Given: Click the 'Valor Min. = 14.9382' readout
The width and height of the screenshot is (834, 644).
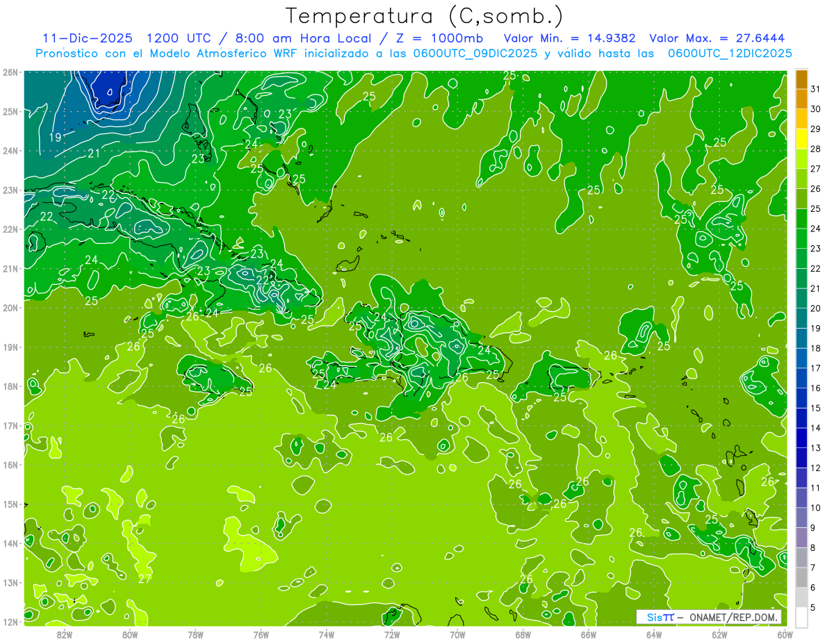Looking at the screenshot, I should click(x=570, y=38).
